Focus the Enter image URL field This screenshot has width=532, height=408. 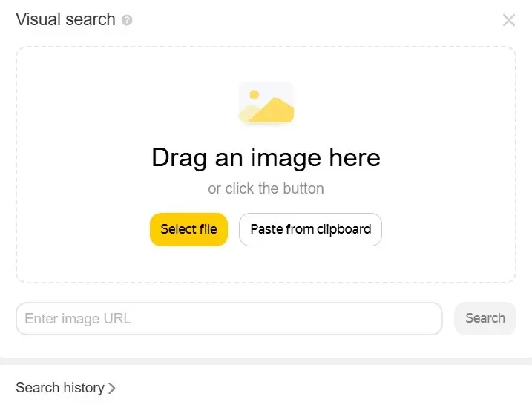pyautogui.click(x=229, y=319)
